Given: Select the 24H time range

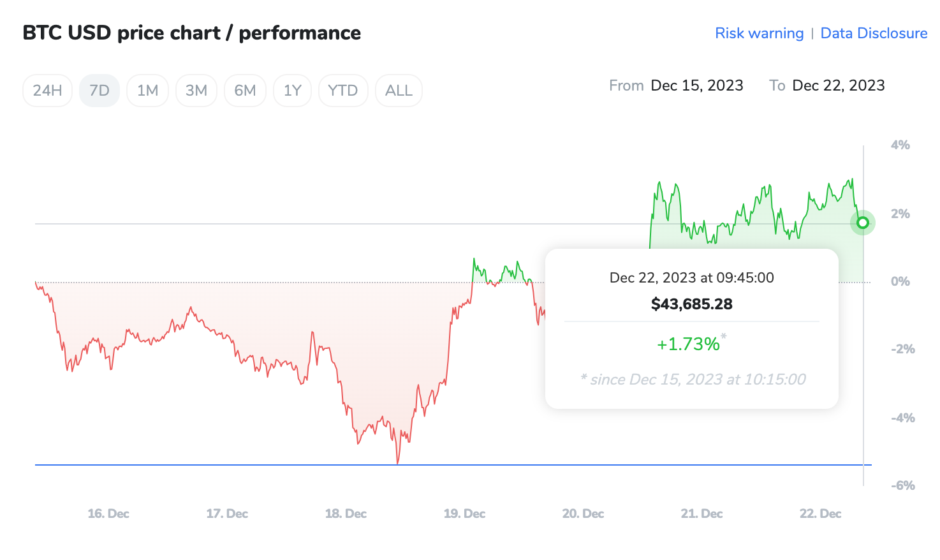Looking at the screenshot, I should tap(47, 91).
